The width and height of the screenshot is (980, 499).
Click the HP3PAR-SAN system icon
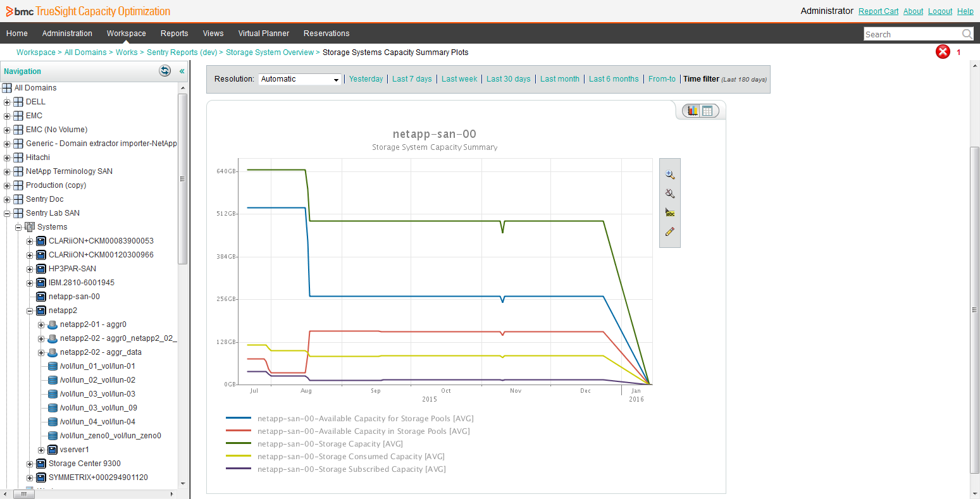pyautogui.click(x=41, y=269)
